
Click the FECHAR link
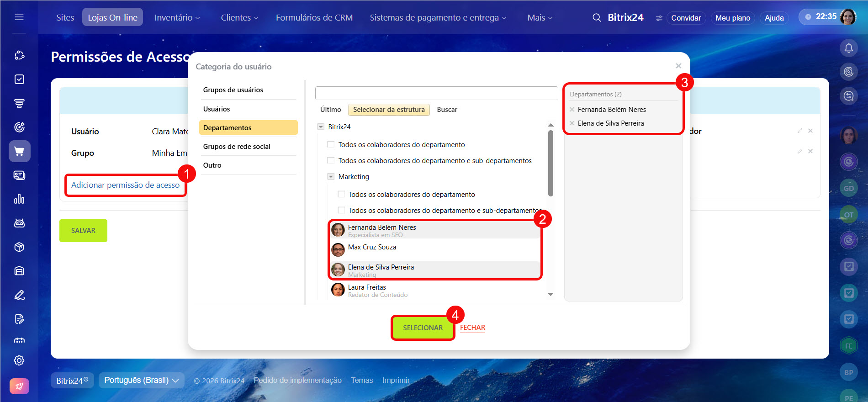472,328
